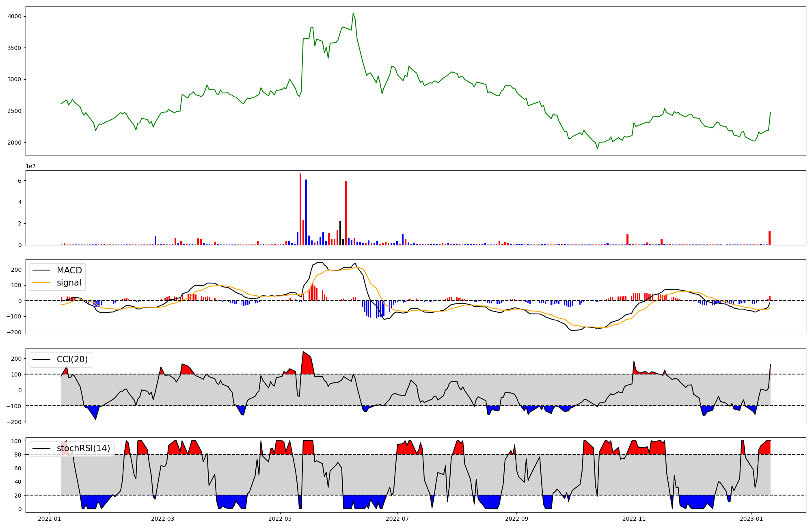Select the 2022-09 date tick label
Screen dimensions: 812x528
tap(516, 519)
